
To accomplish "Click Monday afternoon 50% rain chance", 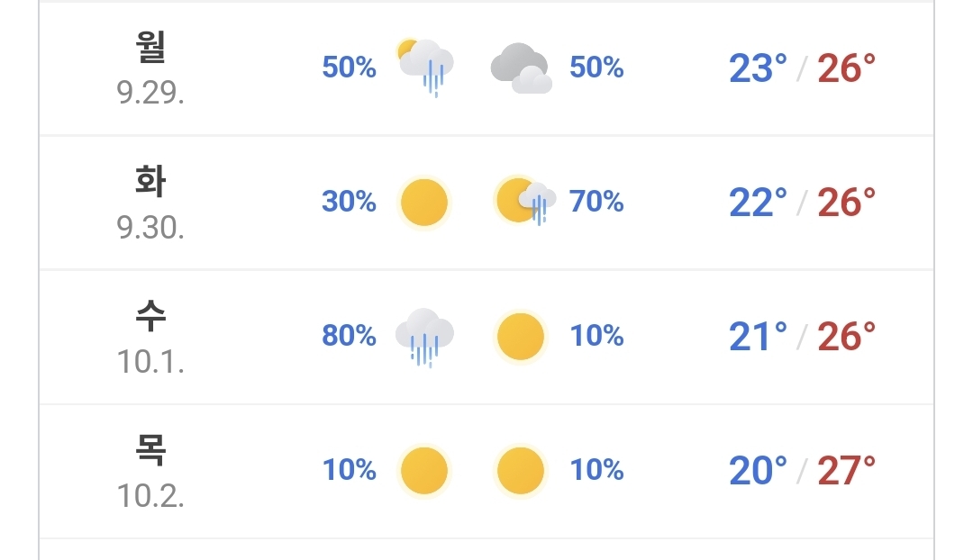I will pos(596,67).
